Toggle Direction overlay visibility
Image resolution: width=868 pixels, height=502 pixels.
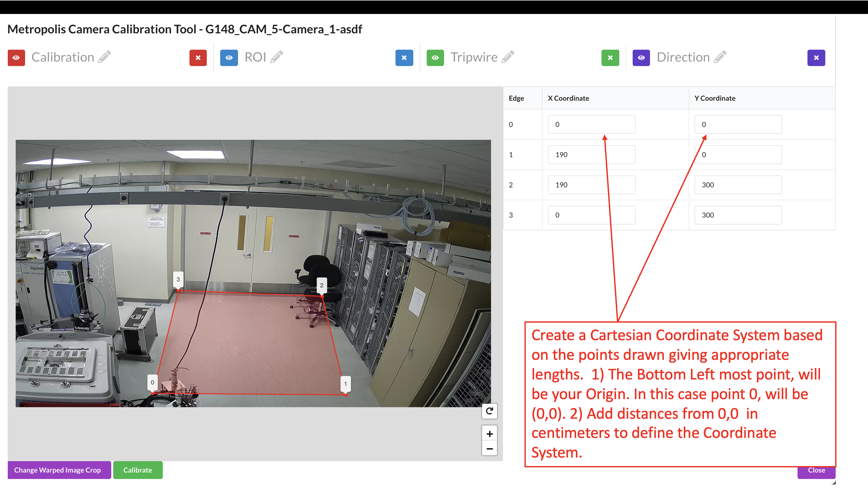[x=641, y=58]
